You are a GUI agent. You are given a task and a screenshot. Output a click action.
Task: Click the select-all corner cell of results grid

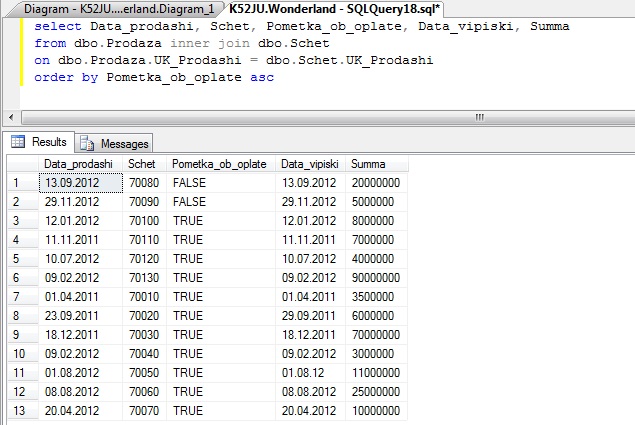click(x=23, y=164)
